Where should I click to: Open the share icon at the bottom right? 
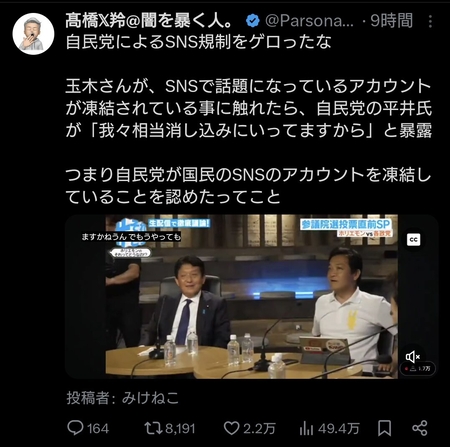click(x=420, y=428)
